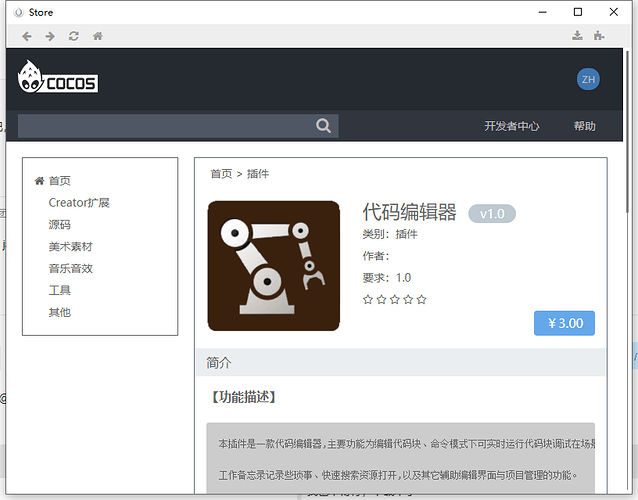The image size is (638, 500).
Task: Click the robot arm plugin thumbnail
Action: pyautogui.click(x=273, y=266)
